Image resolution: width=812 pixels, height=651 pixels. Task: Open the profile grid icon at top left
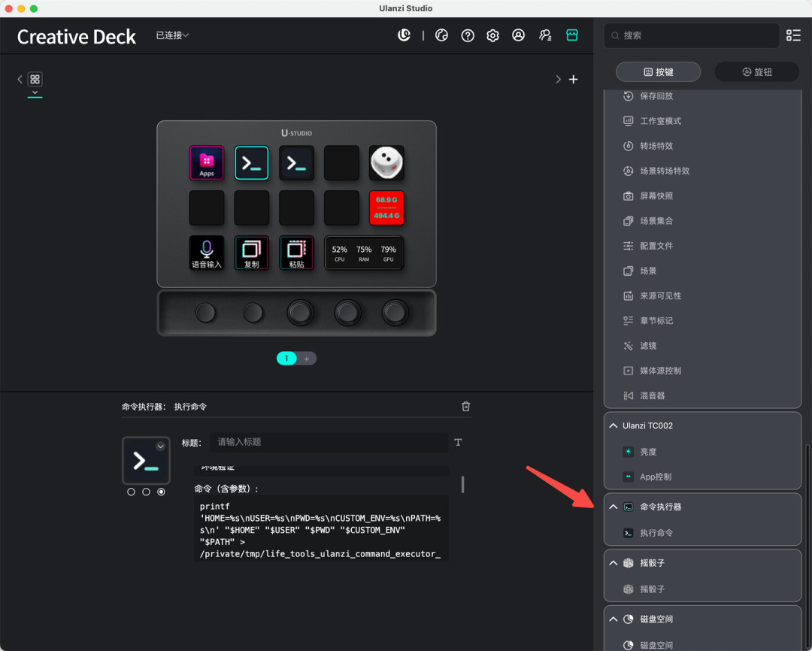click(x=35, y=79)
